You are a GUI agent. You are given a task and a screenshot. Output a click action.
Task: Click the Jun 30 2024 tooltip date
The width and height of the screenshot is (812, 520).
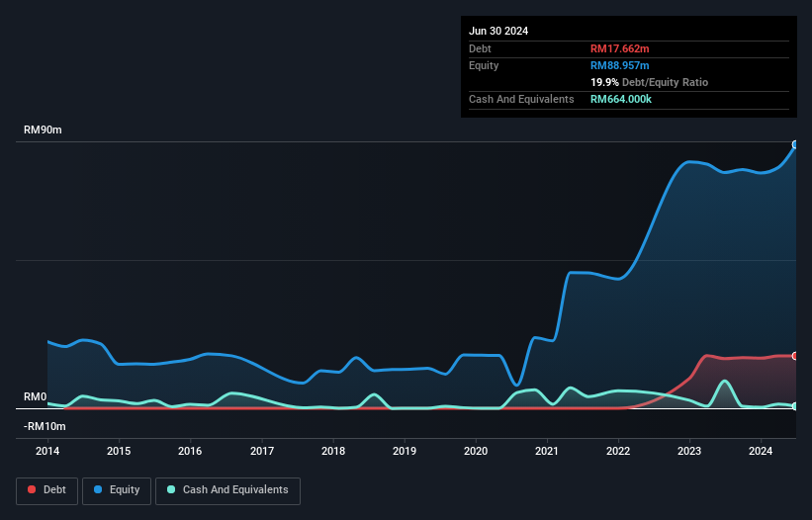click(498, 31)
